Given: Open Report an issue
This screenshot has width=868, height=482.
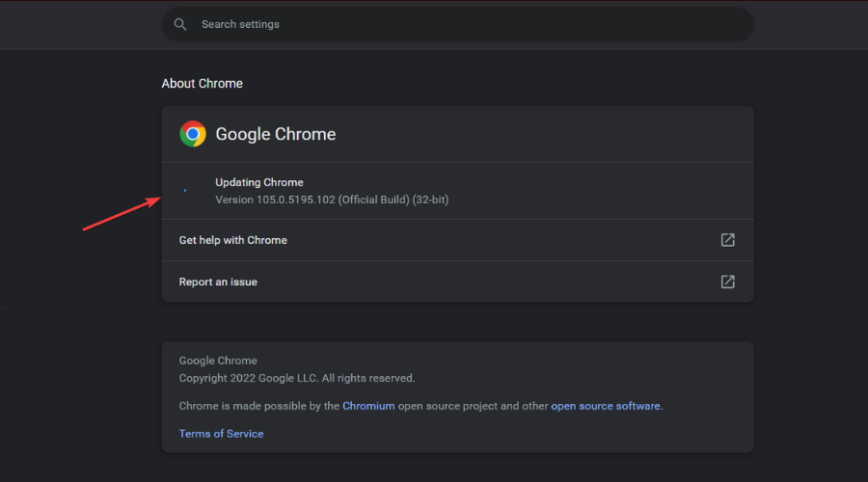Looking at the screenshot, I should click(457, 281).
